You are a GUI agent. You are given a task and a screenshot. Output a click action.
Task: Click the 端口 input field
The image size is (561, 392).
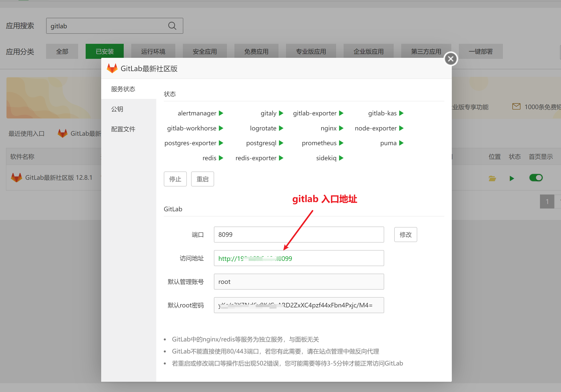point(299,235)
